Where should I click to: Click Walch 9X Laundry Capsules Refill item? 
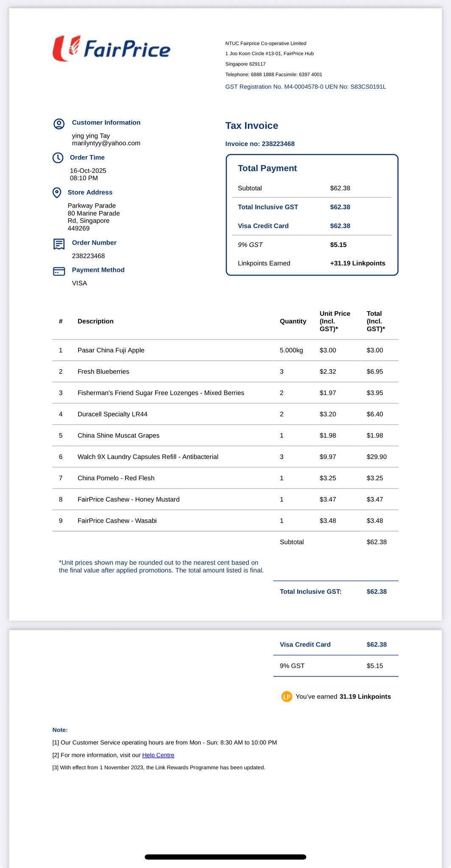click(x=148, y=456)
